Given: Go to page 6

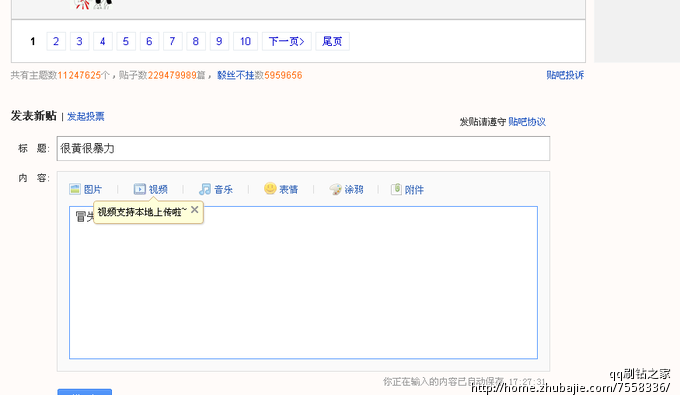Looking at the screenshot, I should 149,41.
